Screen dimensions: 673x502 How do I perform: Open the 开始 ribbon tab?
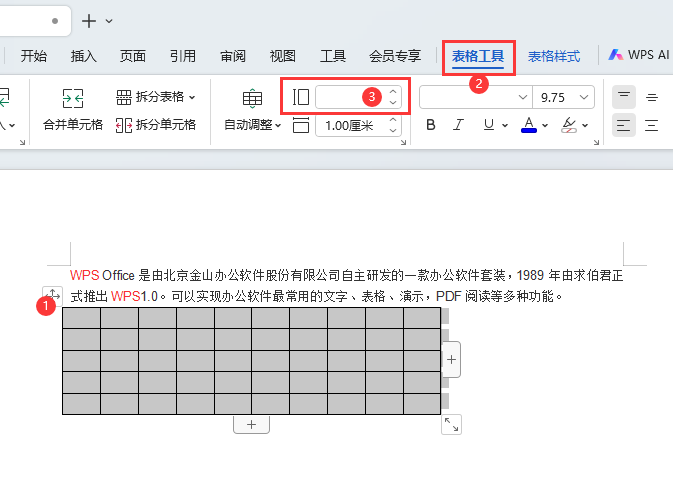(x=34, y=56)
